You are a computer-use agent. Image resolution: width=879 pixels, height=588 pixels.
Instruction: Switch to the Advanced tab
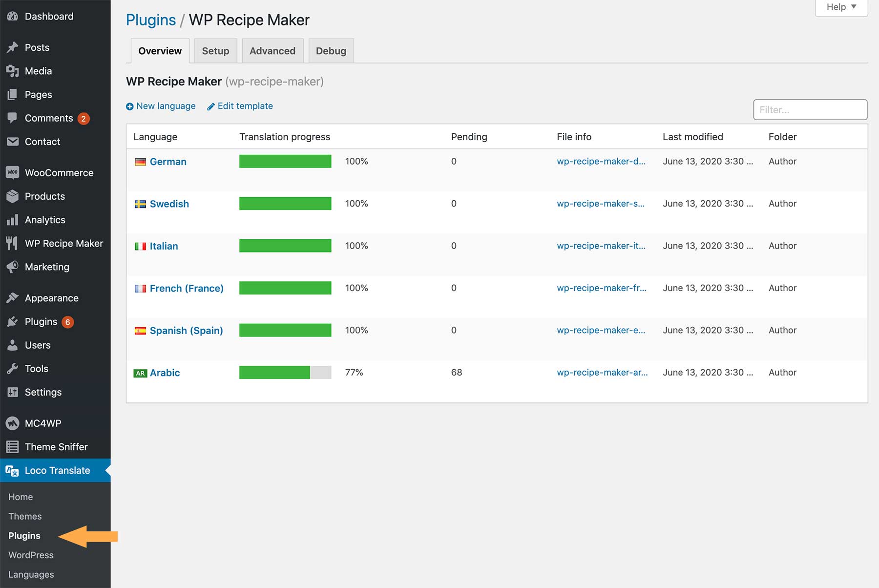click(x=272, y=50)
